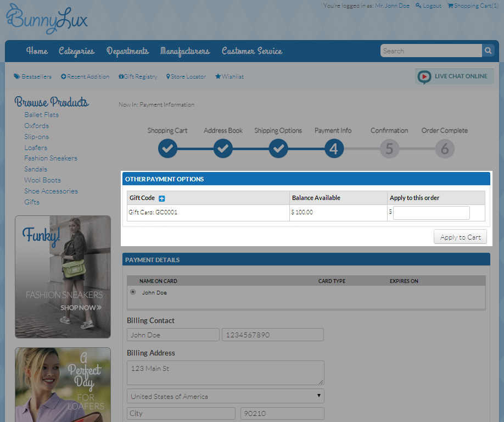Click the Logout key icon

click(418, 5)
